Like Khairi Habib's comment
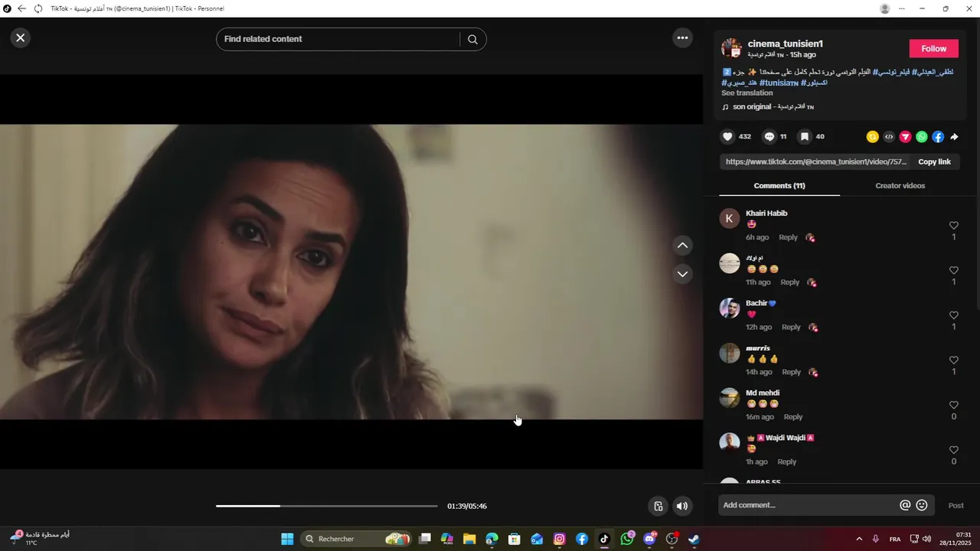 click(x=953, y=226)
